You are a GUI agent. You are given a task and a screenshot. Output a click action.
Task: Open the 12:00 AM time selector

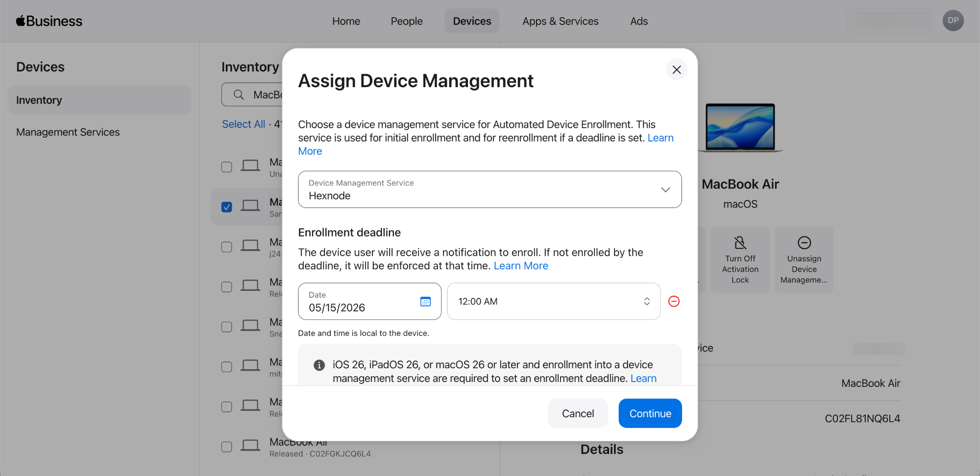click(x=554, y=301)
